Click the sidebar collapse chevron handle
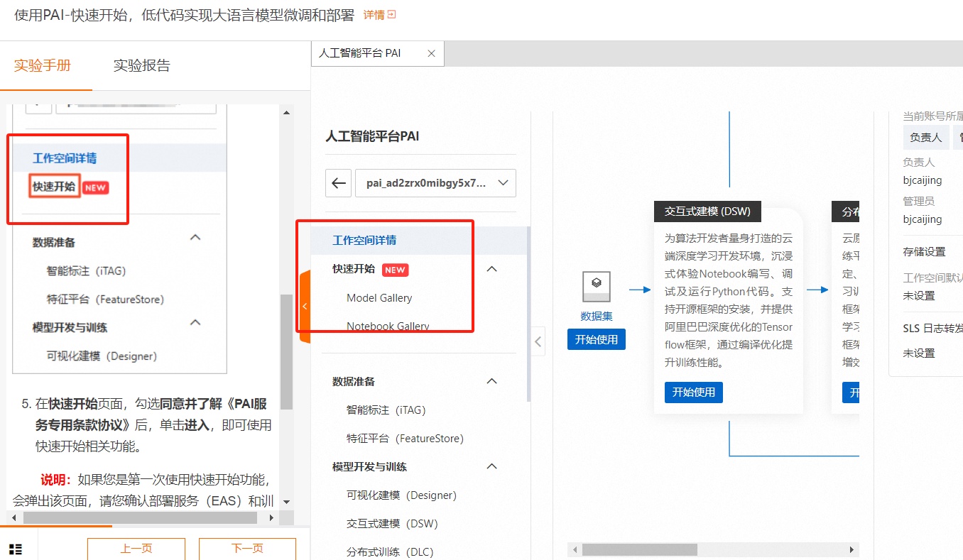The width and height of the screenshot is (963, 560). [538, 342]
